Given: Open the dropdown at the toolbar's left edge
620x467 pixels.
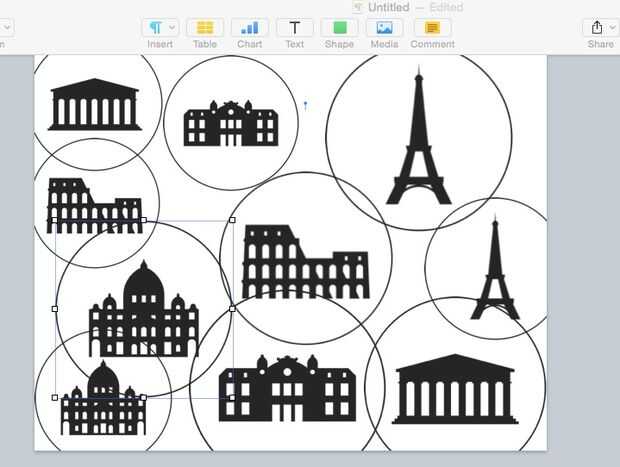Looking at the screenshot, I should [6, 28].
